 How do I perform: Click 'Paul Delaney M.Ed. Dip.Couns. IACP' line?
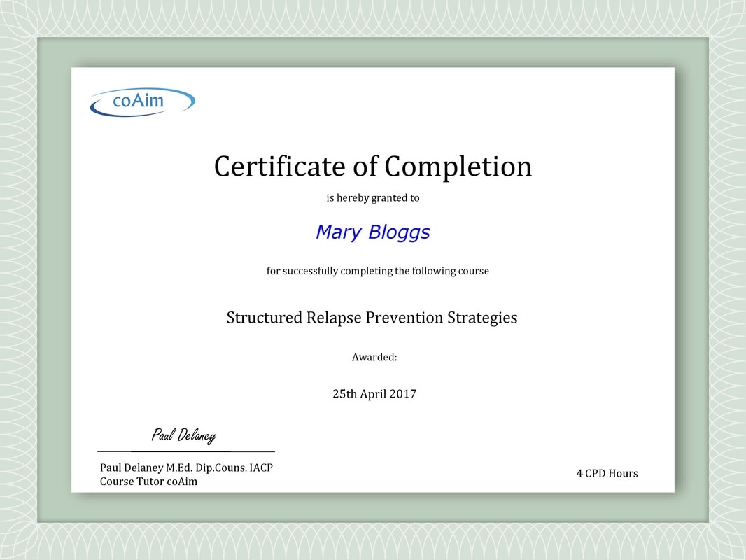[x=186, y=468]
